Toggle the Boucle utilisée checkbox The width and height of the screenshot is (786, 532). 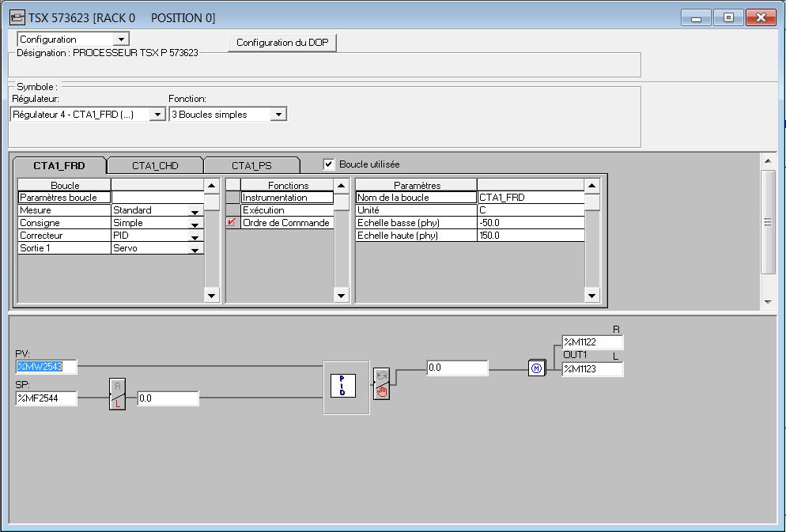329,164
